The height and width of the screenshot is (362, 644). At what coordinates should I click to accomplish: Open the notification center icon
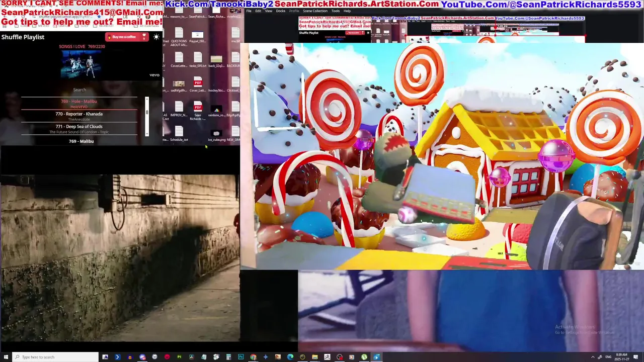[x=636, y=357]
